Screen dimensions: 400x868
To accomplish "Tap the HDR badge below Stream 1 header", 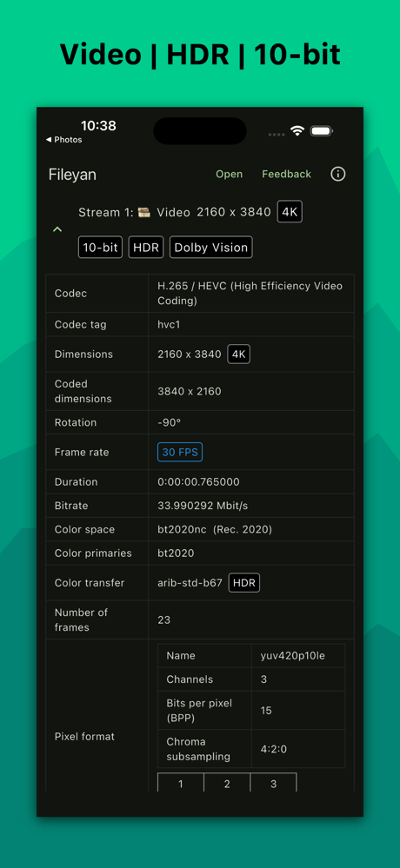I will click(x=146, y=248).
